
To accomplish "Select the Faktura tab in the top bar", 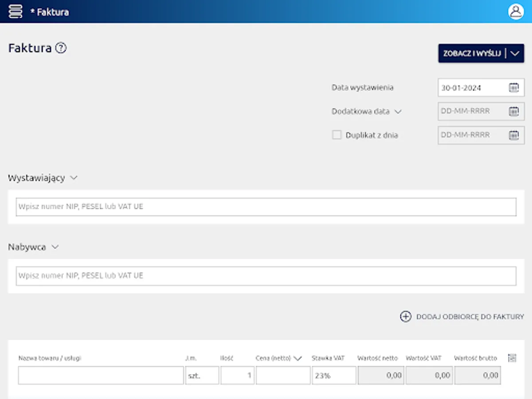I will tap(50, 12).
